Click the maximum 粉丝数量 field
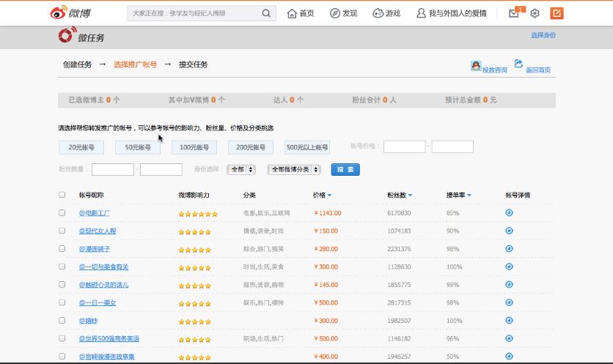 coord(161,169)
